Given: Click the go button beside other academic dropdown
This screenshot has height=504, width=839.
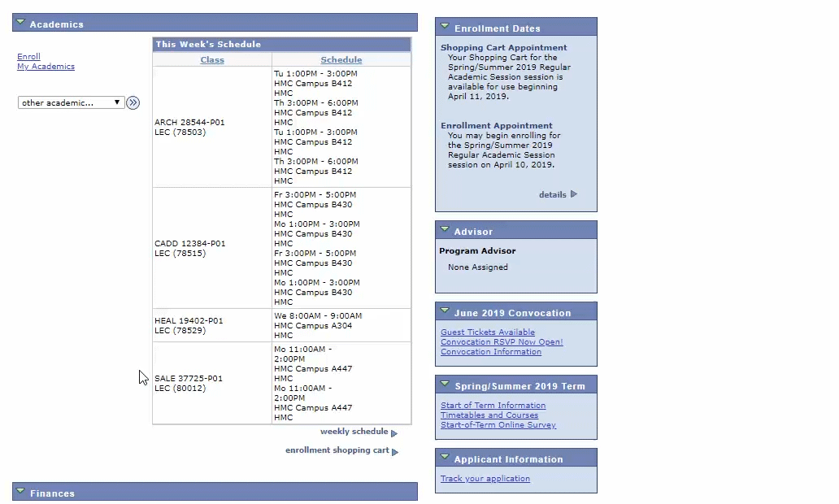Looking at the screenshot, I should click(x=133, y=102).
